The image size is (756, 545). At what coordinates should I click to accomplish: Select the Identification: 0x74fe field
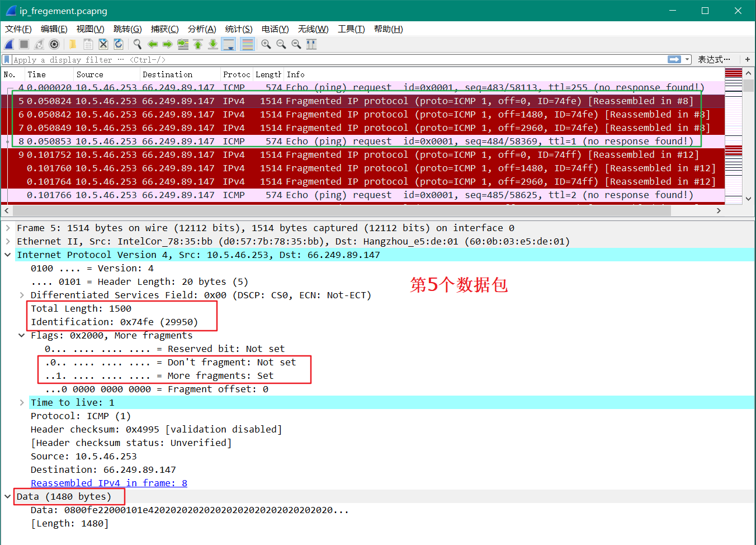(x=114, y=322)
